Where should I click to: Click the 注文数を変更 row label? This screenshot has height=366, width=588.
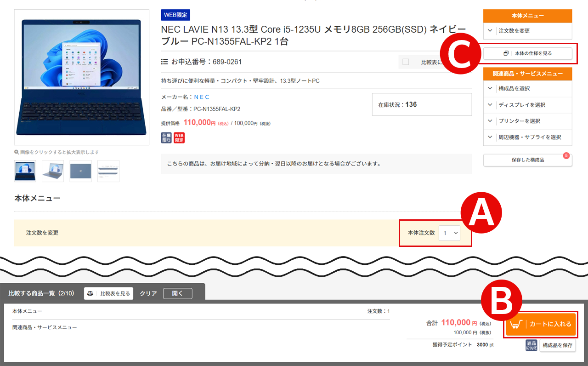tap(42, 233)
